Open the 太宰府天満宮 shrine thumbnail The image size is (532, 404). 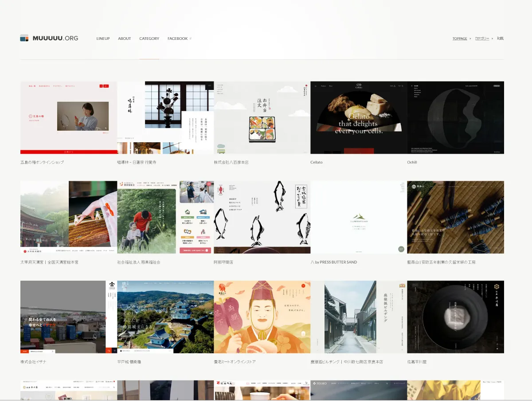(68, 217)
